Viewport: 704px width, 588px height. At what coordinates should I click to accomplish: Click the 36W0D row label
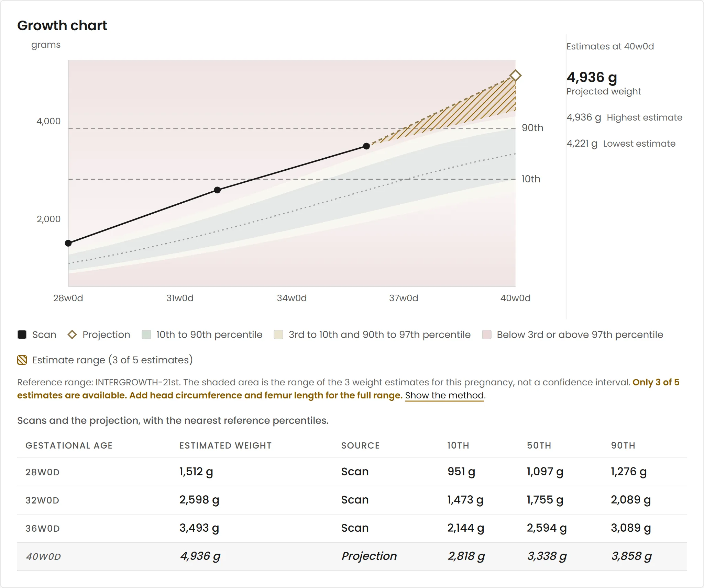43,528
